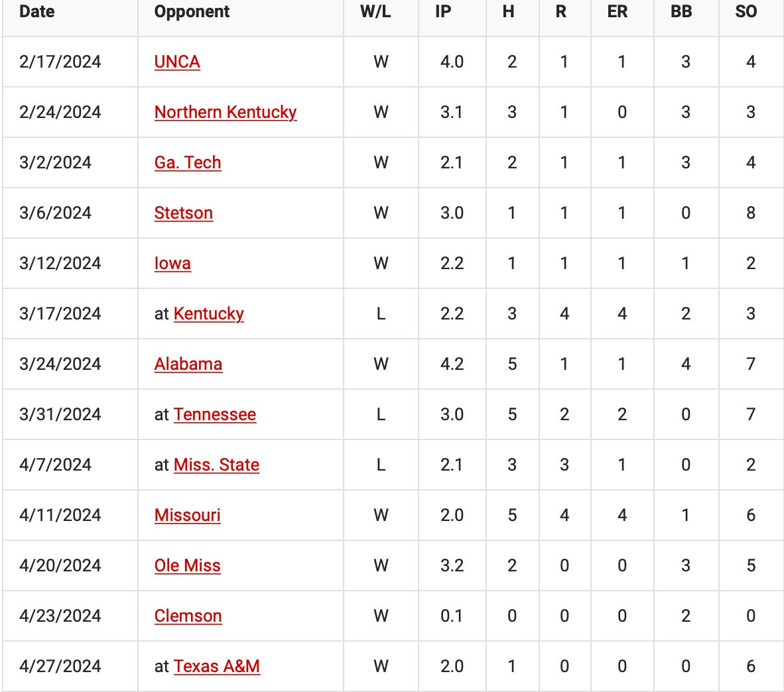Select the Stetson team link
The height and width of the screenshot is (692, 784).
pos(184,213)
